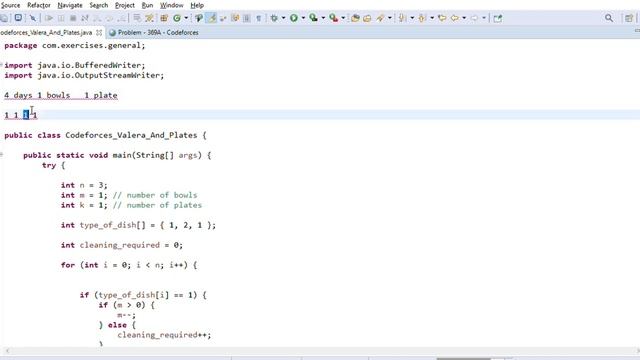Click the Suspend debug icon
The height and width of the screenshot is (360, 640).
(61, 18)
